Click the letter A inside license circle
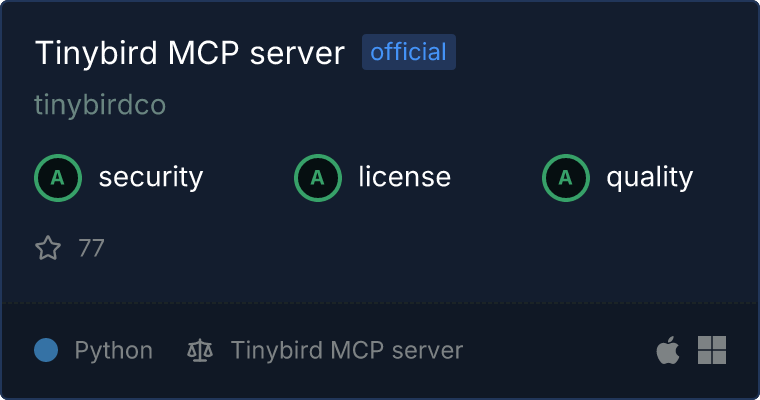Screen dimensions: 760x400 click(x=317, y=178)
